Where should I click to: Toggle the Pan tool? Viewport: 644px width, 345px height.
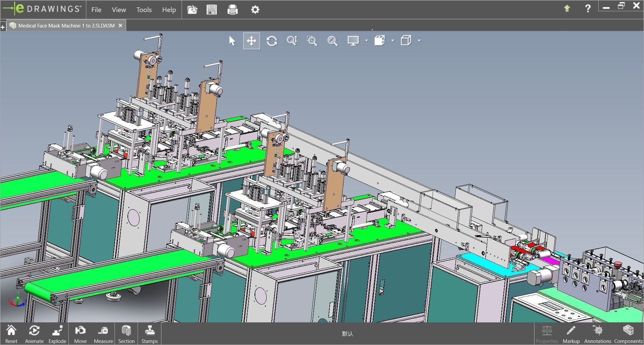[x=252, y=41]
